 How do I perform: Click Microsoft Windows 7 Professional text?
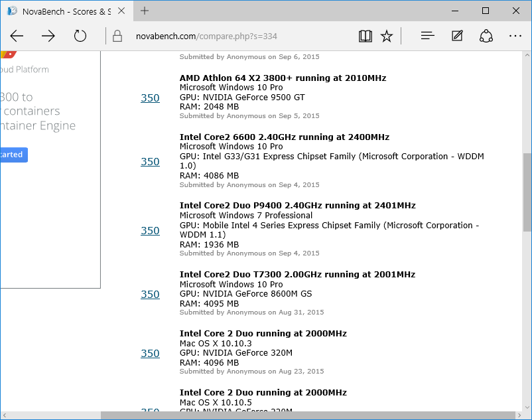pos(246,216)
